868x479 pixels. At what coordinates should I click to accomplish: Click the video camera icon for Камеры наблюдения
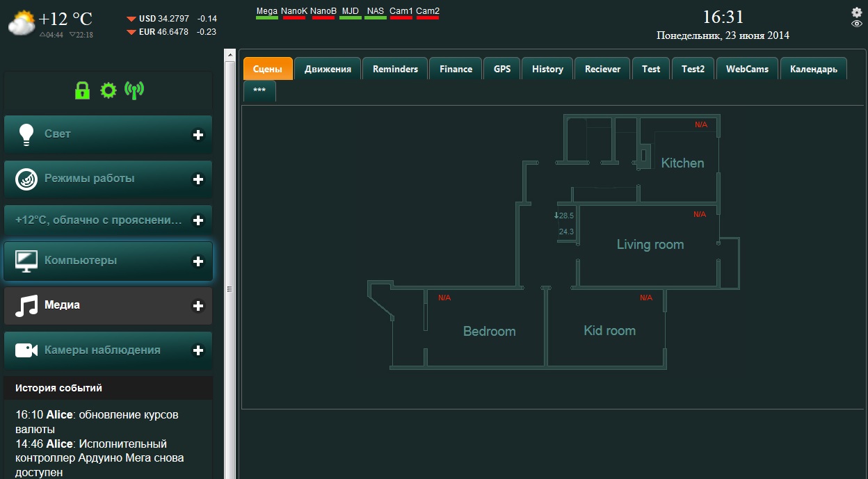point(26,350)
